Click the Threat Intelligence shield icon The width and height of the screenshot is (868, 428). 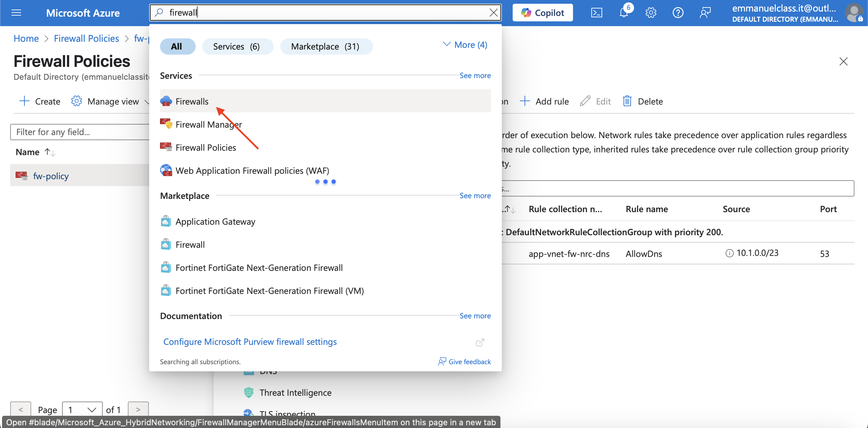coord(249,393)
